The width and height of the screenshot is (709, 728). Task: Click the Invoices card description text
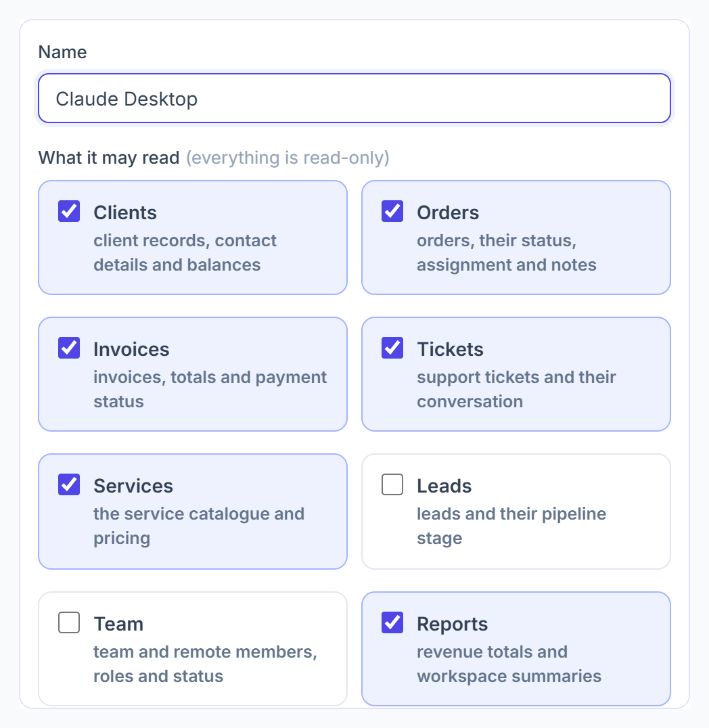pyautogui.click(x=210, y=389)
